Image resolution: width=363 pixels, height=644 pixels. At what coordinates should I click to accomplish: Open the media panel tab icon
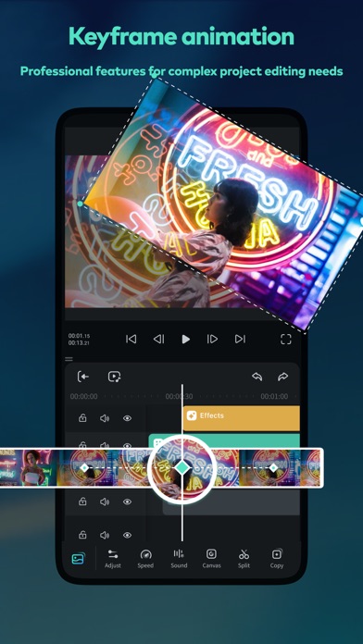coord(78,559)
